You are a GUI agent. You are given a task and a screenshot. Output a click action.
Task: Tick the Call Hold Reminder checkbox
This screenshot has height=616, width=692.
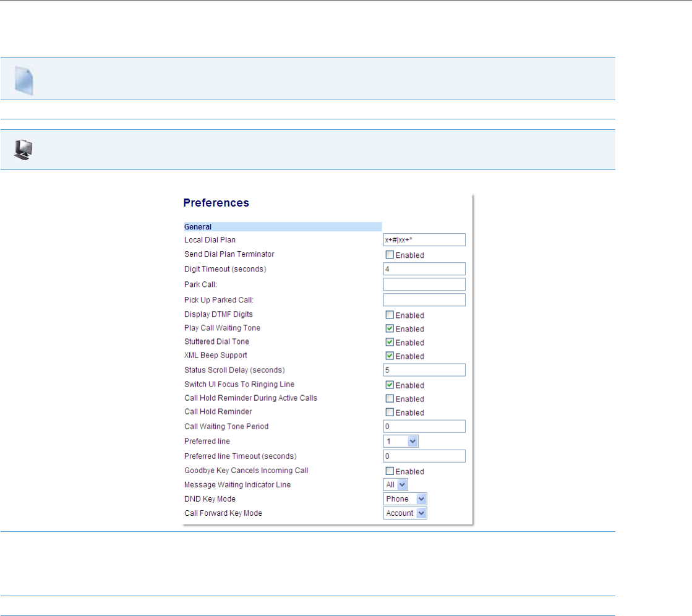click(x=390, y=412)
